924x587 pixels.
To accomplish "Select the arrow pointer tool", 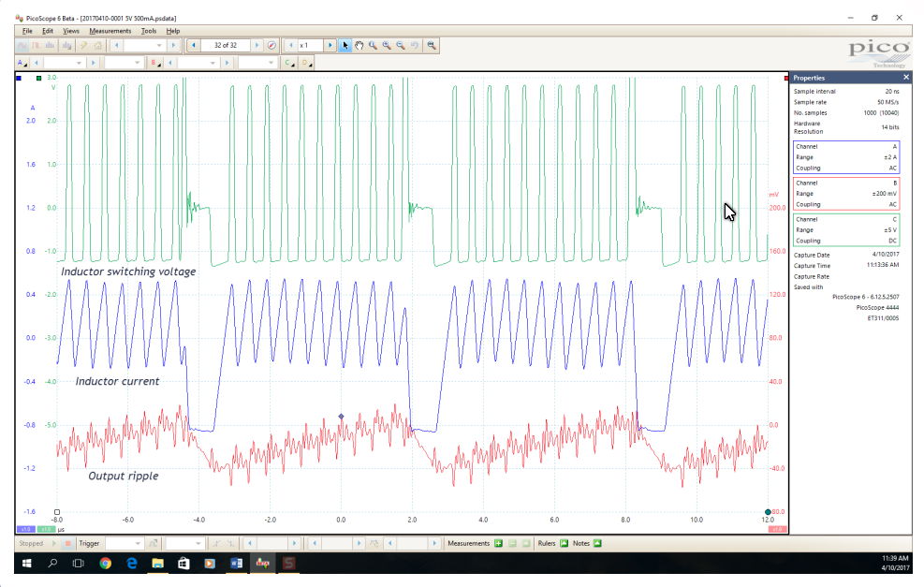I will pos(345,45).
